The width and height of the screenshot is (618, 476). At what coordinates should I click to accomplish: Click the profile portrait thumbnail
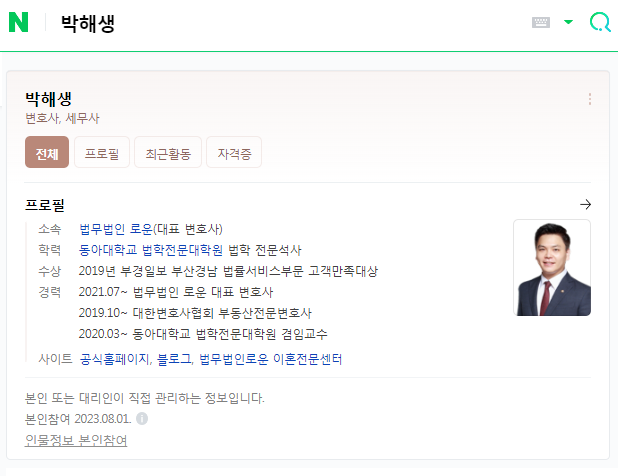point(552,268)
